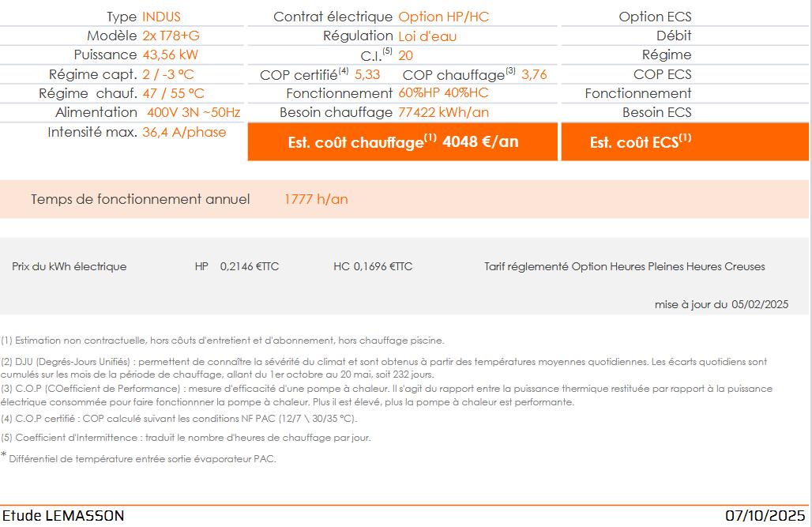Click the annual running time '1777 h/an'

click(x=316, y=199)
